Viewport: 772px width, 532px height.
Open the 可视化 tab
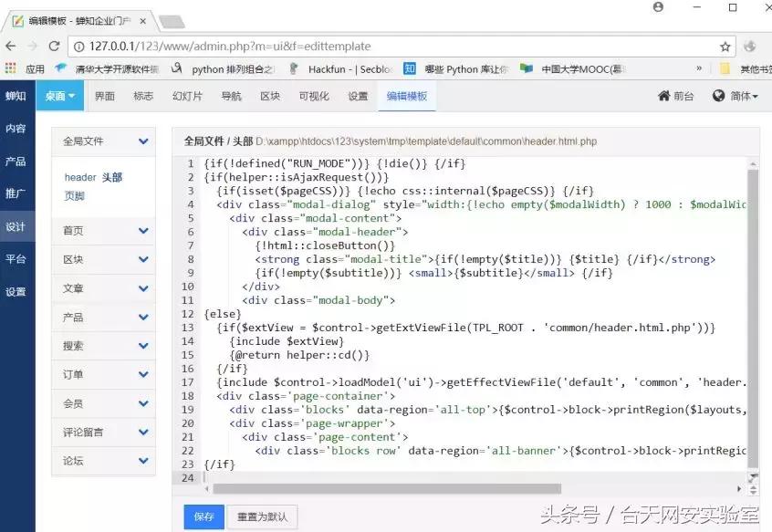click(314, 96)
